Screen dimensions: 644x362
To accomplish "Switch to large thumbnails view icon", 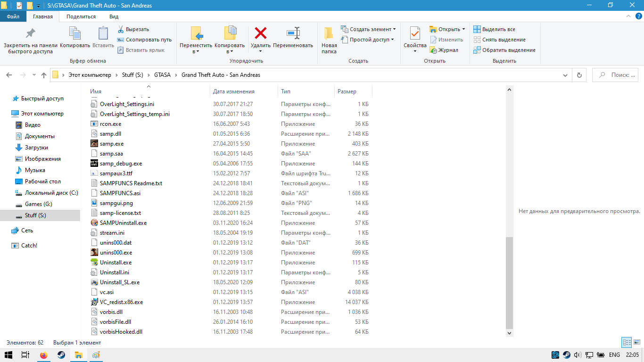I will (637, 343).
